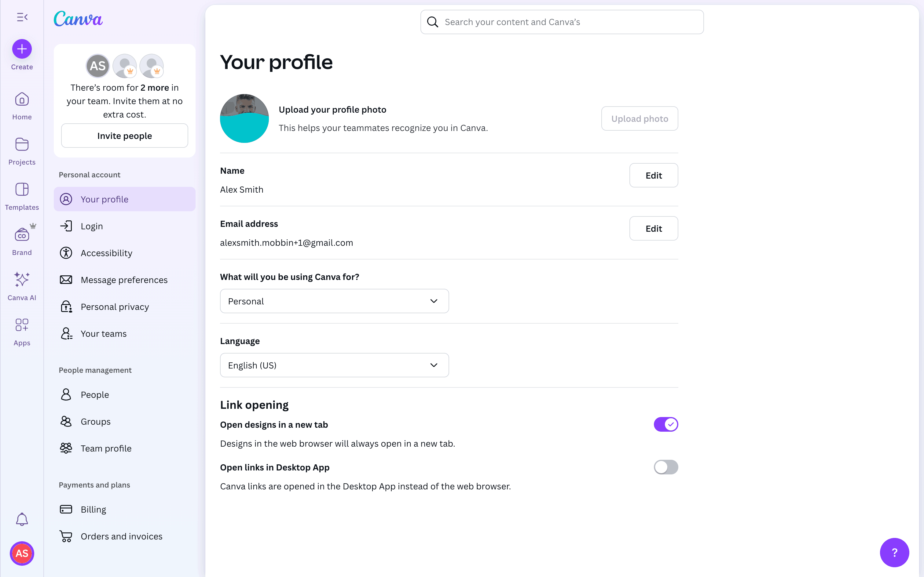Open the Home icon in sidebar
The height and width of the screenshot is (577, 924).
point(22,100)
